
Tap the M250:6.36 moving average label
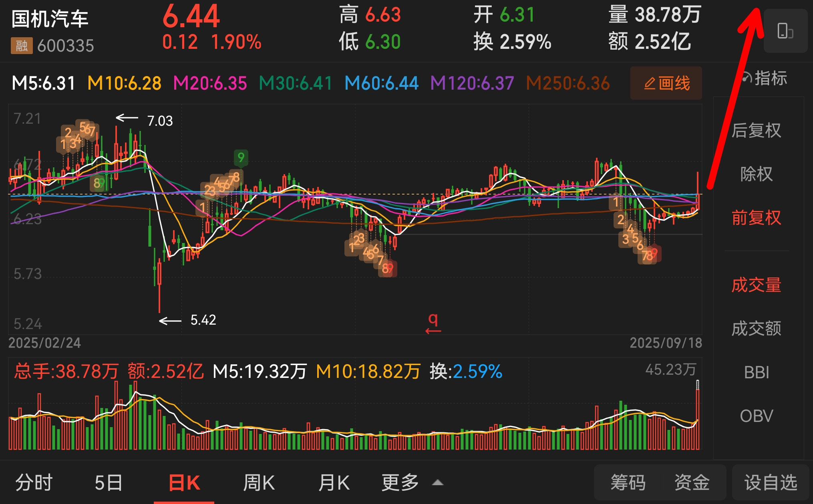(568, 83)
